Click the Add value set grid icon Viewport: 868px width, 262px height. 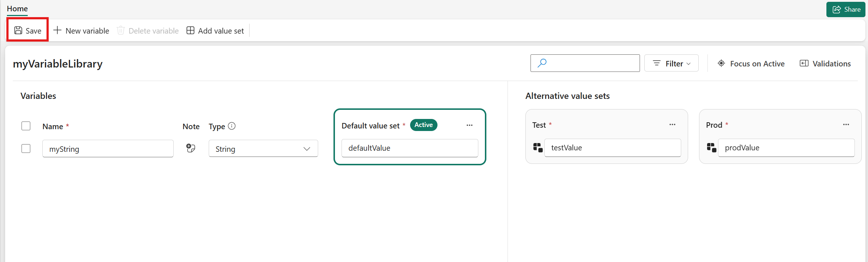point(190,31)
